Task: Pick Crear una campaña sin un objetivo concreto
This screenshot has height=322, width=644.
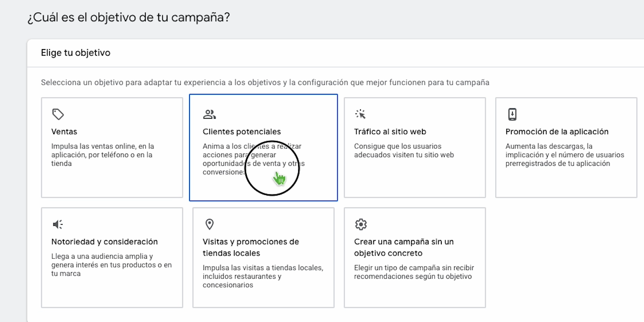Action: [x=404, y=247]
